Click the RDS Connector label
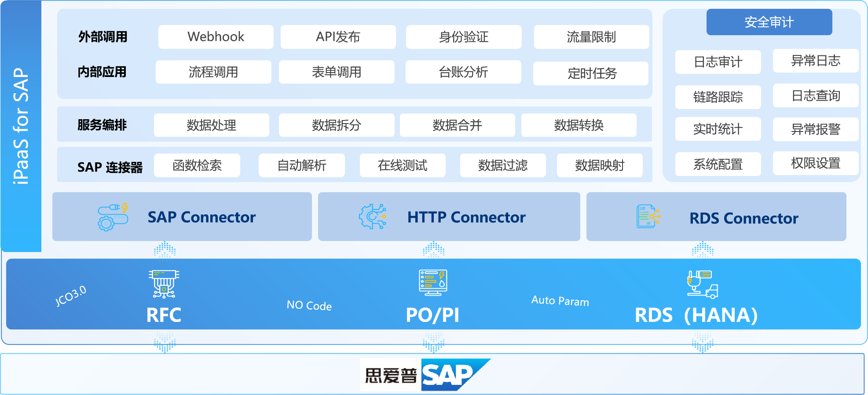This screenshot has height=395, width=868. coord(744,218)
